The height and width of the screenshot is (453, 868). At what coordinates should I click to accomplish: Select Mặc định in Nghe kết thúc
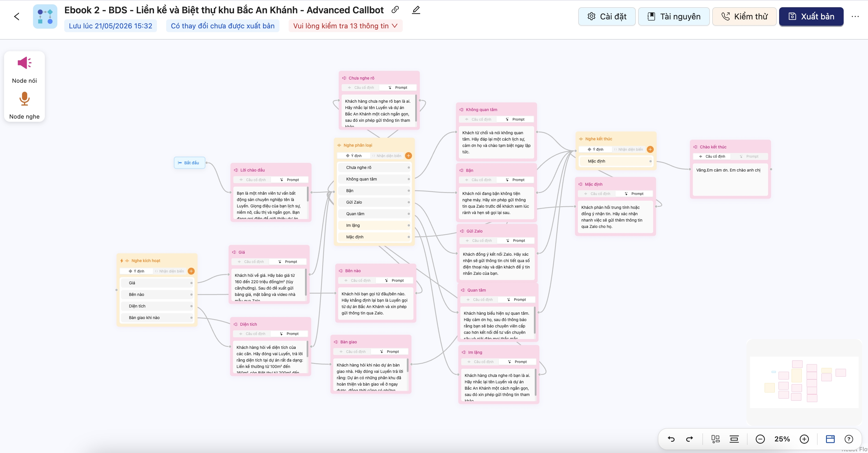616,161
